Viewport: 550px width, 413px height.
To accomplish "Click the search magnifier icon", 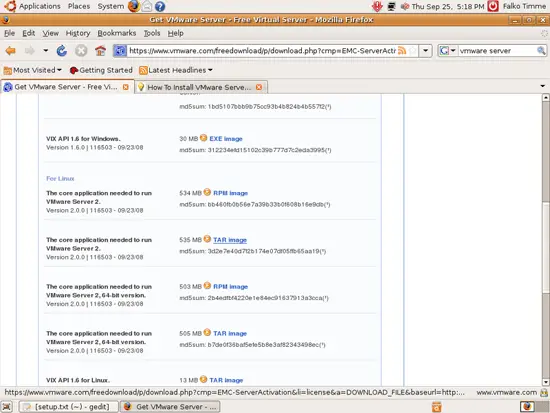I will 541,51.
